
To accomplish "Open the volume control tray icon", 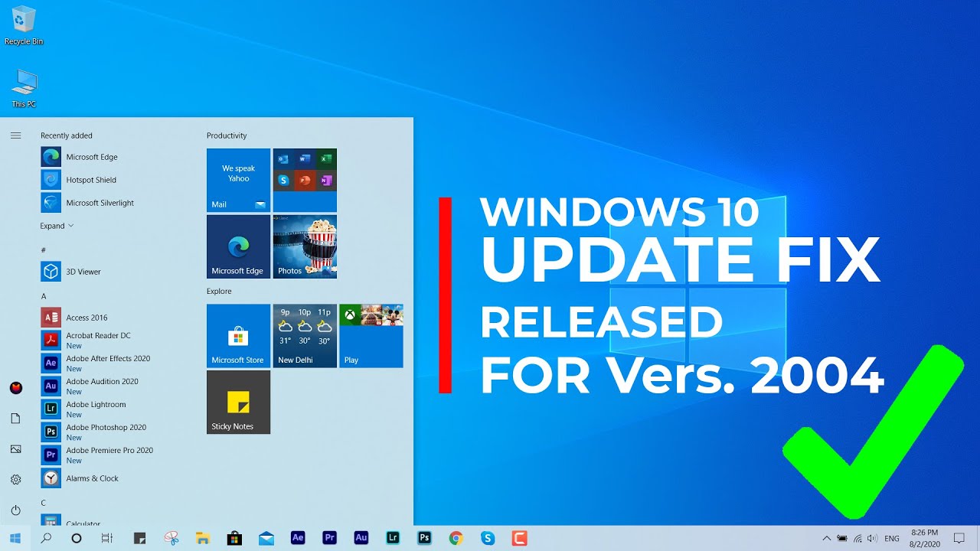I will tap(873, 538).
